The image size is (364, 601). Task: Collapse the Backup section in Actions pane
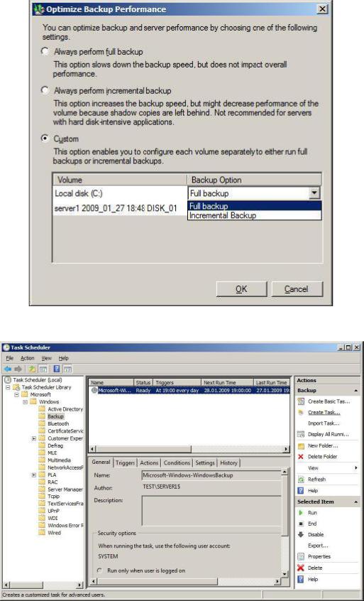point(355,390)
